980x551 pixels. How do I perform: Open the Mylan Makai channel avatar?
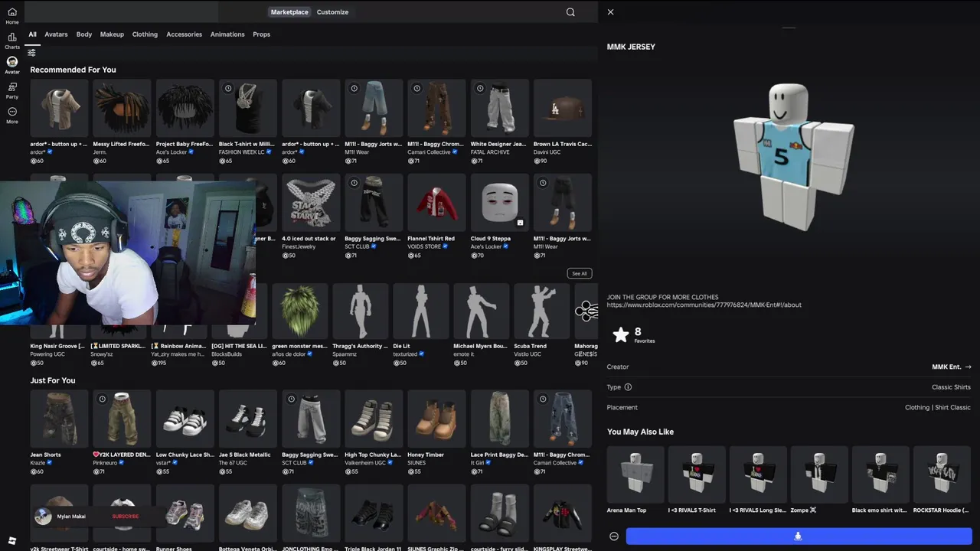pyautogui.click(x=44, y=517)
